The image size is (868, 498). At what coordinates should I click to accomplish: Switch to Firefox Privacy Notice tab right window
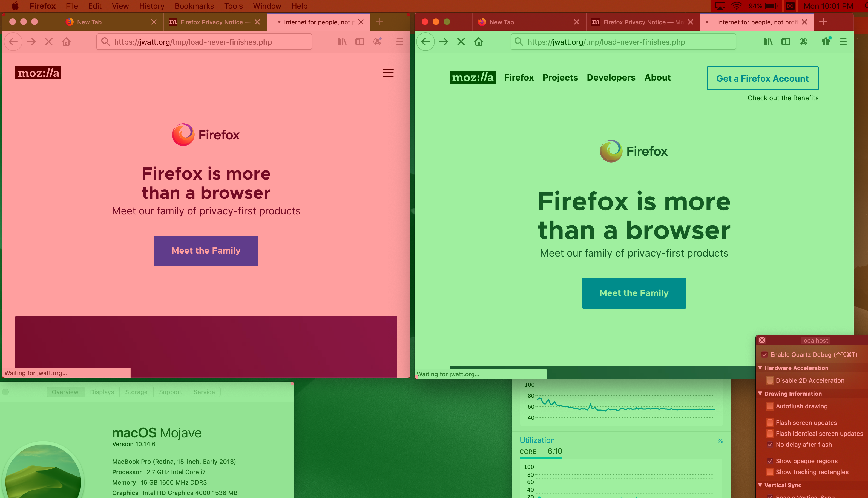pyautogui.click(x=643, y=22)
